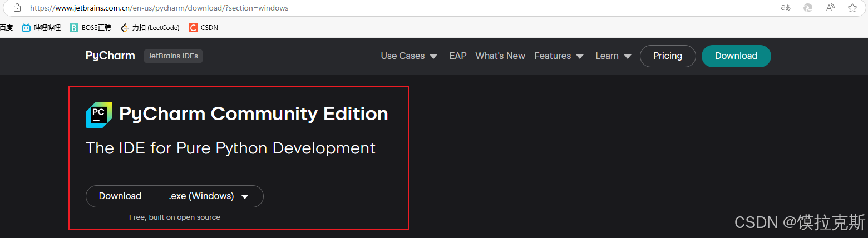Click 'The IDE for Pure Python Development' text
The width and height of the screenshot is (868, 238).
(x=230, y=148)
